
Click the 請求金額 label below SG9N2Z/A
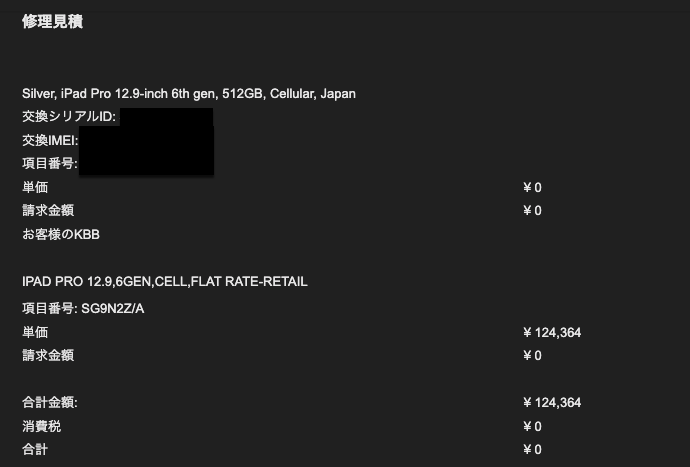point(48,355)
